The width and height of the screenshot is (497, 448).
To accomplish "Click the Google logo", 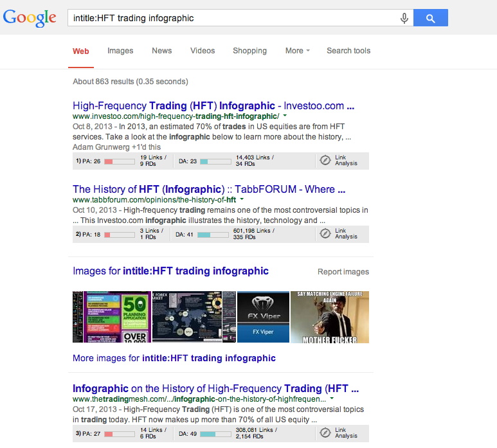I will [x=30, y=18].
